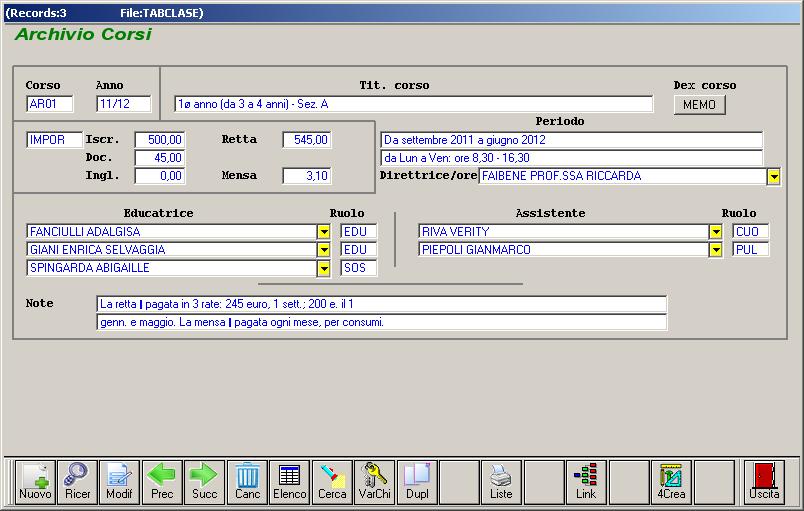Click role EDU beside FANCIULLI ADALGISA

coord(358,232)
